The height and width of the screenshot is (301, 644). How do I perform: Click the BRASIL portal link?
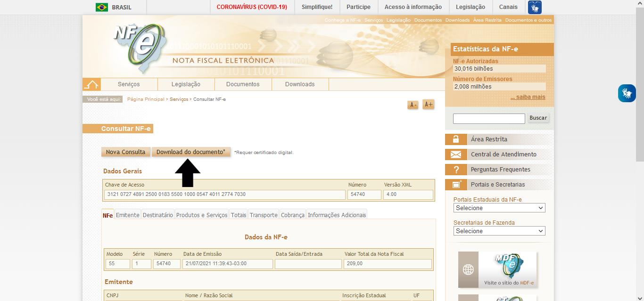pos(122,7)
